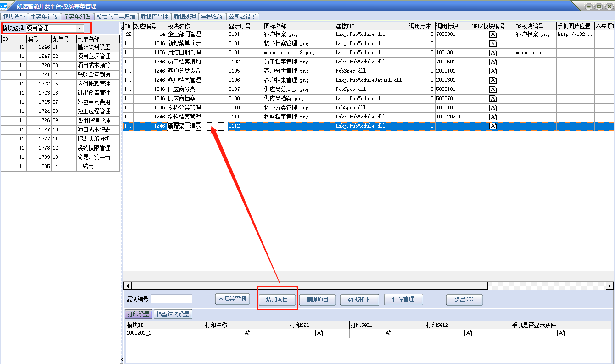Screen dimensions: 615x364
Task: Click URL icon in the 企业部门管理 row
Action: [x=493, y=34]
